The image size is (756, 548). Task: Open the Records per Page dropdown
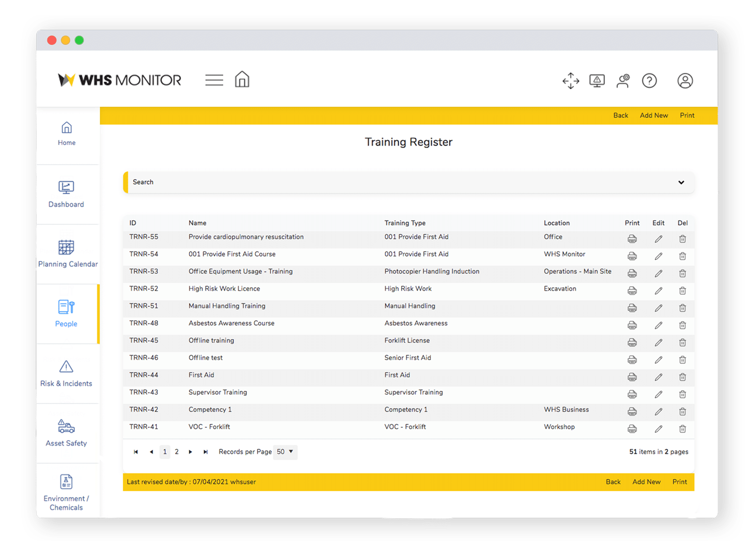[285, 452]
